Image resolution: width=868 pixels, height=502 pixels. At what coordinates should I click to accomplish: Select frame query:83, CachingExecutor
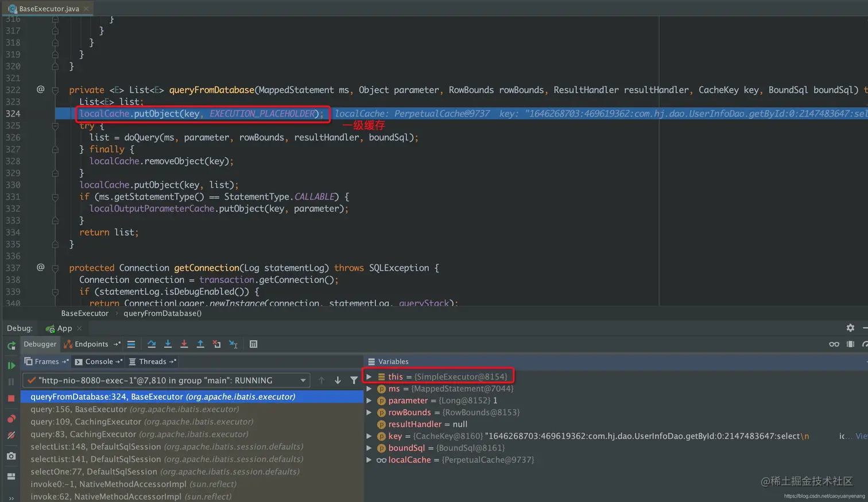192,434
